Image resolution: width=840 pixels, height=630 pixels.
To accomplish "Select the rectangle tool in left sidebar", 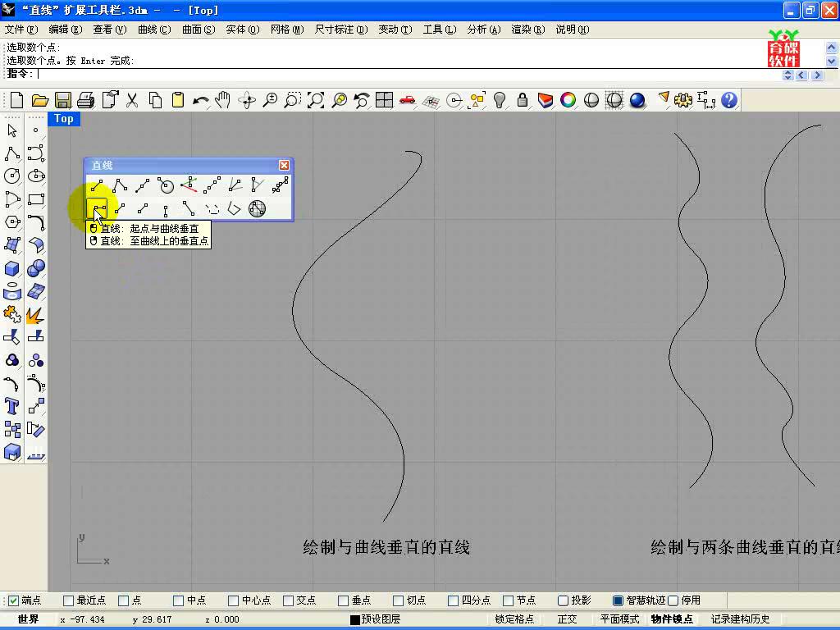I will click(35, 199).
